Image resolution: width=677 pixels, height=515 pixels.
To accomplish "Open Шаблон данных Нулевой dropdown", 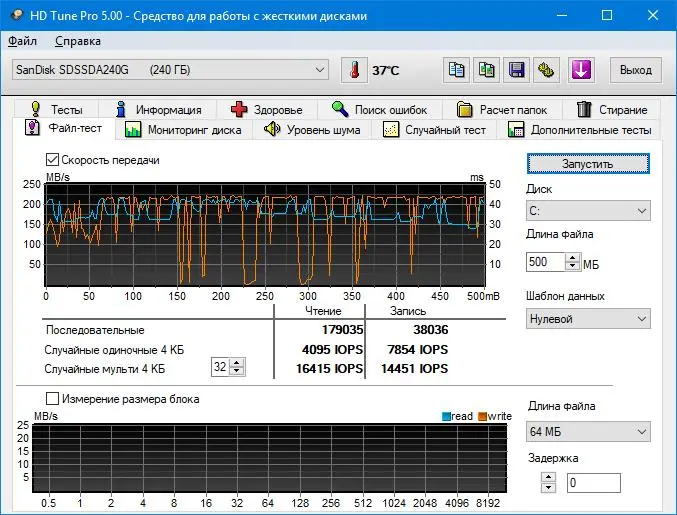I will tap(588, 319).
